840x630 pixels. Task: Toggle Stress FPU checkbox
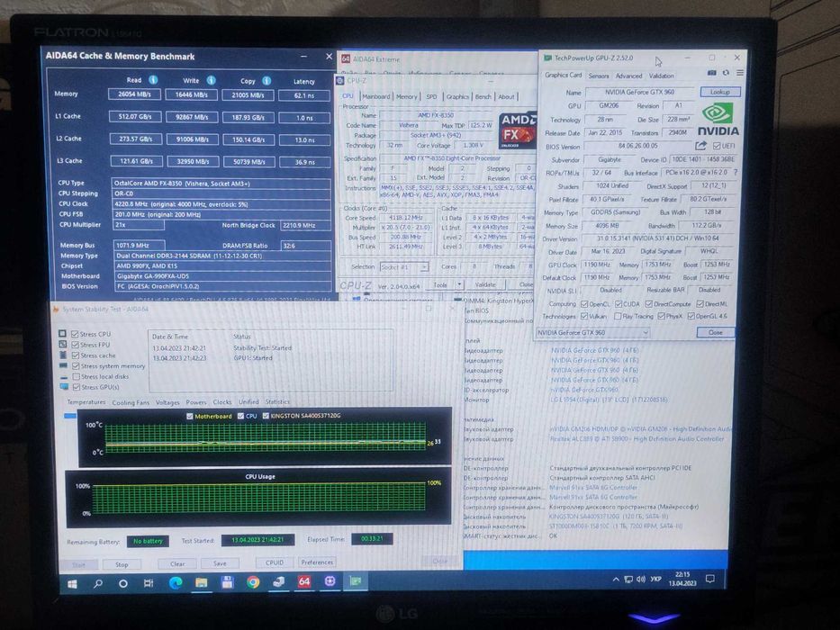tap(76, 345)
